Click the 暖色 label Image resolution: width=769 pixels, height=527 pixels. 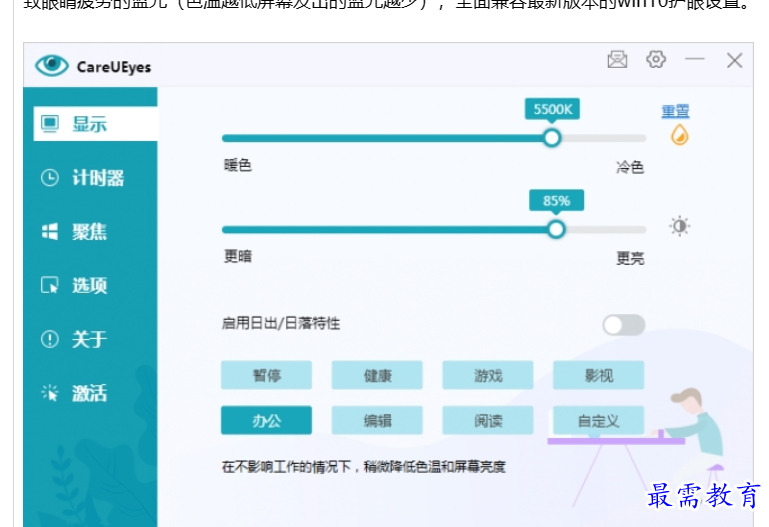(238, 165)
